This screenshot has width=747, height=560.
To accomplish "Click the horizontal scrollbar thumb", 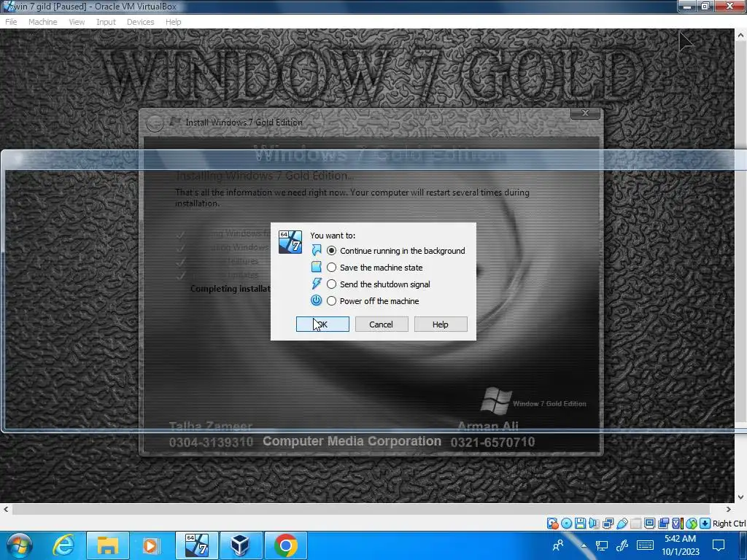I will (361, 509).
